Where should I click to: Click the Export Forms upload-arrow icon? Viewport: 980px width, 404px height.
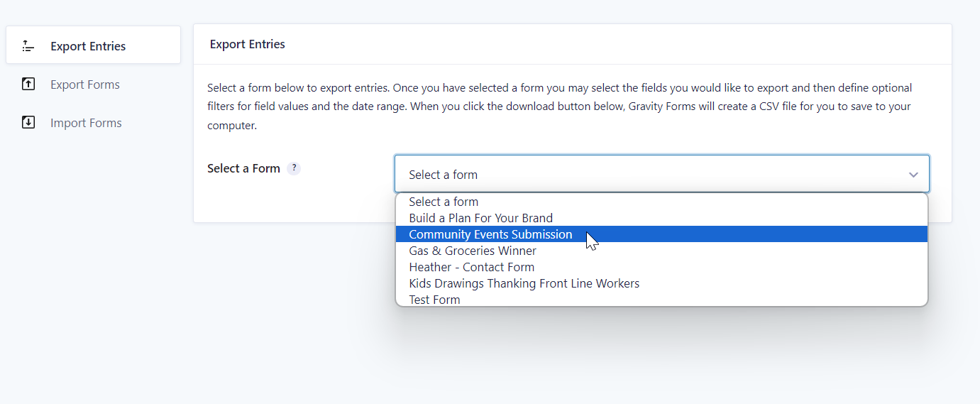[28, 84]
